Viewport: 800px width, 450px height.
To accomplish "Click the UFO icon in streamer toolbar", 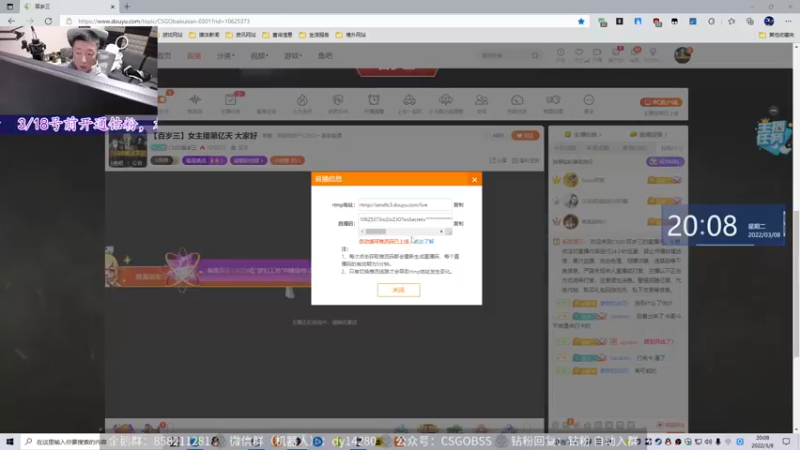I will click(x=445, y=99).
